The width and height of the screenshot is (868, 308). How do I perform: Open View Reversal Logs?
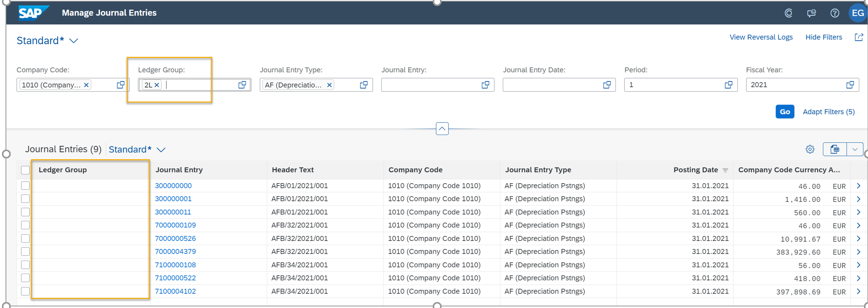point(761,37)
